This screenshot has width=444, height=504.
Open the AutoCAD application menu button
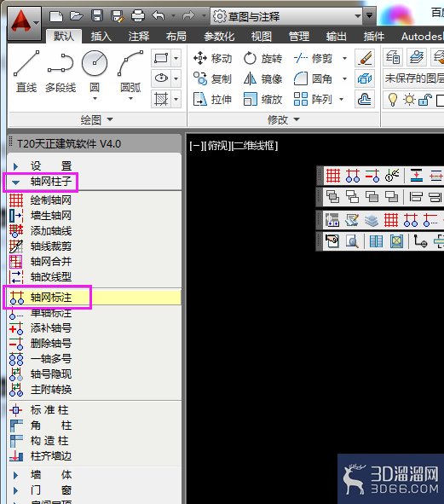(x=25, y=24)
